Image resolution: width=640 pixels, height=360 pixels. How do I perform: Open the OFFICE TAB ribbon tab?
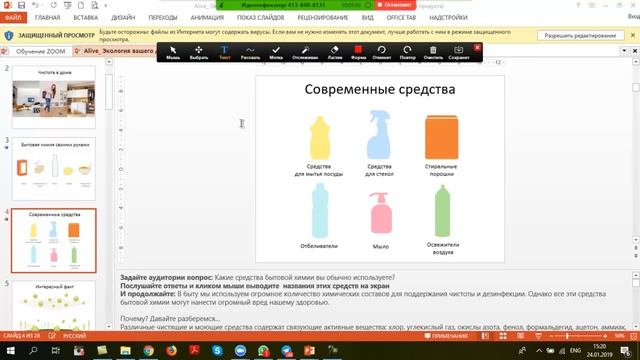pyautogui.click(x=401, y=18)
